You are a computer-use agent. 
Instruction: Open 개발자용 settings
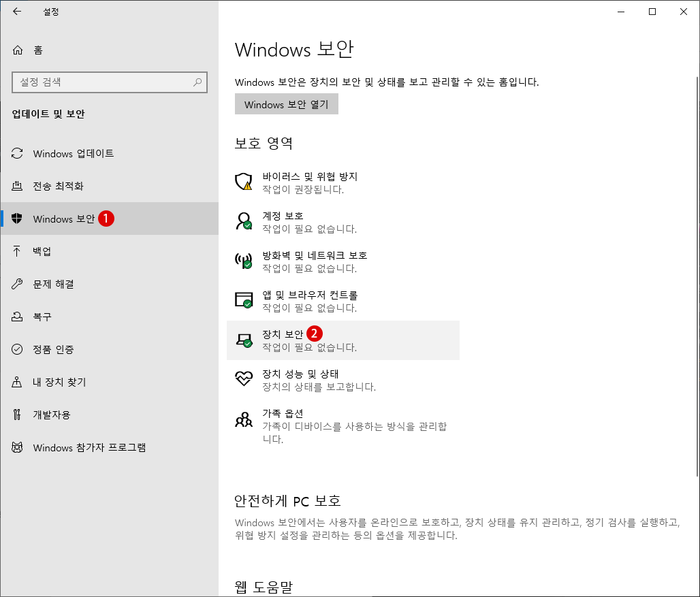(110, 415)
